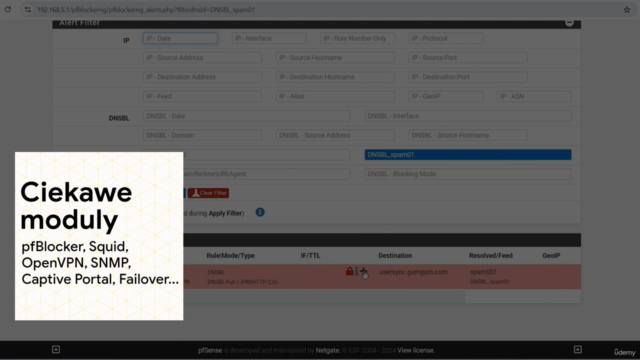Focus the IP - ASN filter field
This screenshot has height=360, width=640.
click(x=534, y=96)
